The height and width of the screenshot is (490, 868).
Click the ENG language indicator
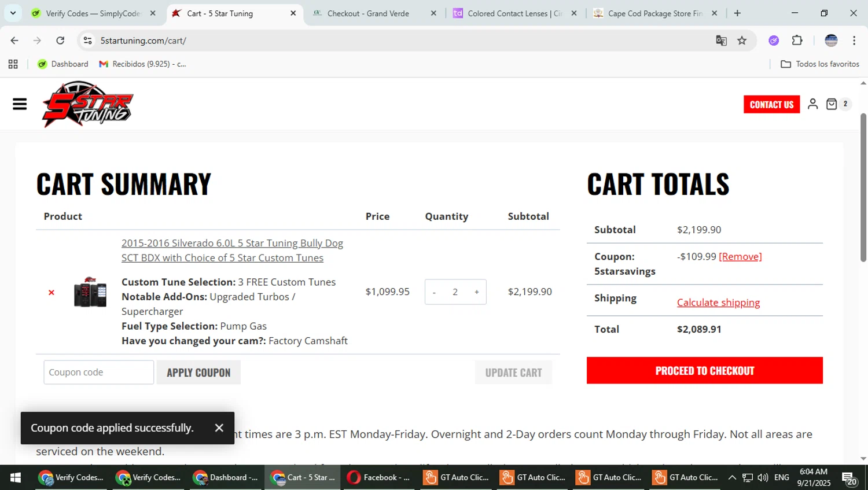tap(782, 477)
